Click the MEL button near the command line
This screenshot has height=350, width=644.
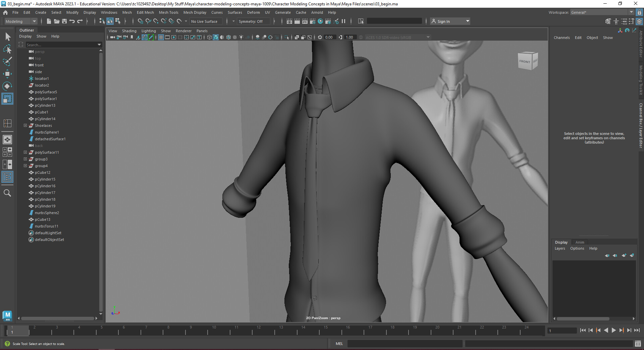point(339,344)
